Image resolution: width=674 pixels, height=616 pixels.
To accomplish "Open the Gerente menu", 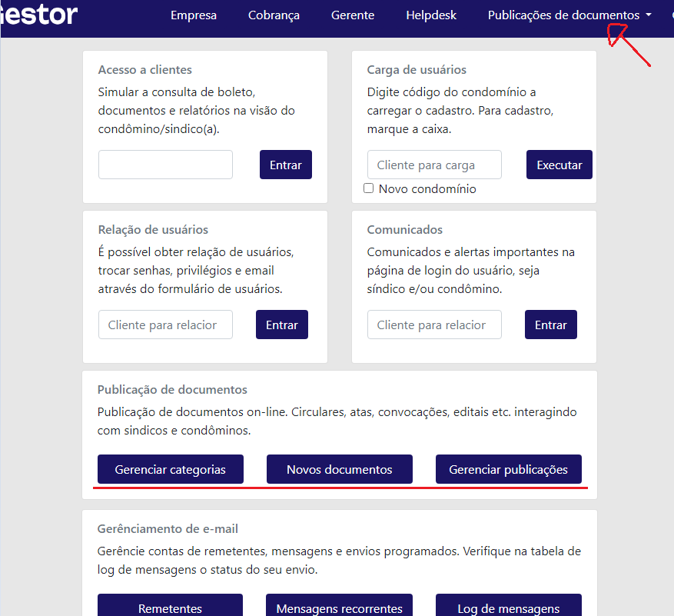I will pos(353,15).
